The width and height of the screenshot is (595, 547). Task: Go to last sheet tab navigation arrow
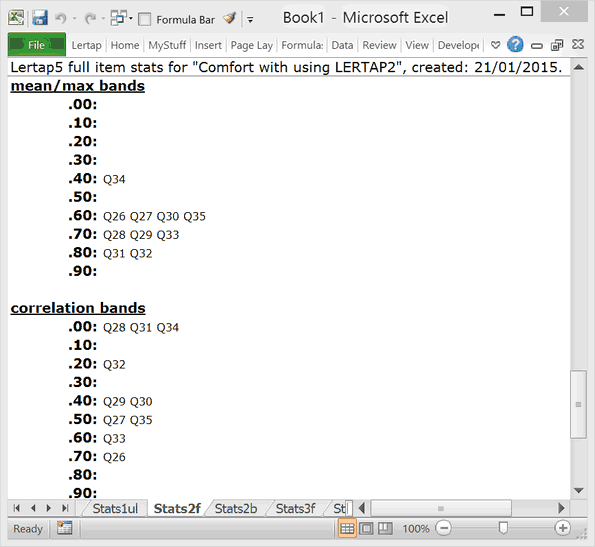click(65, 508)
